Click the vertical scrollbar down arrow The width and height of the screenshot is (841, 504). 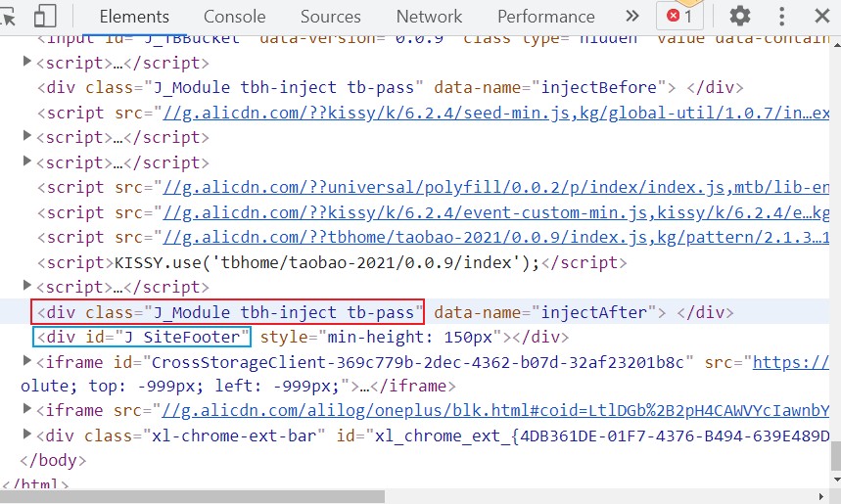pyautogui.click(x=836, y=480)
